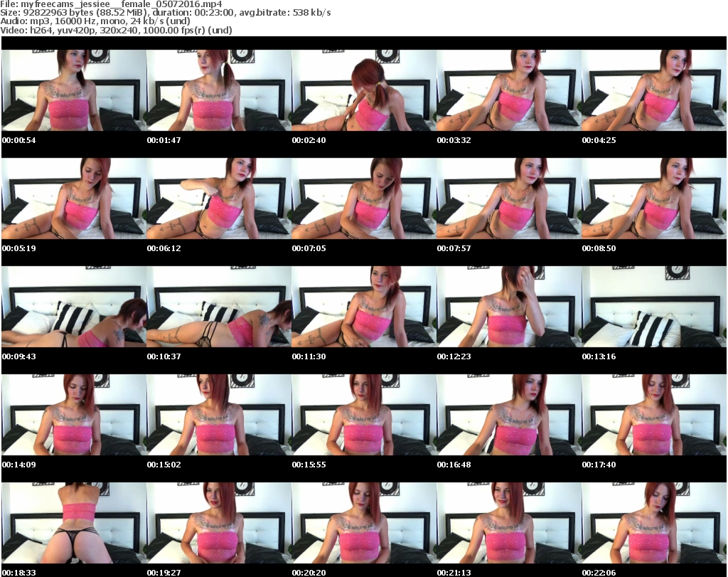
Task: Click the timestamp label 00:21:13
Action: (x=454, y=573)
